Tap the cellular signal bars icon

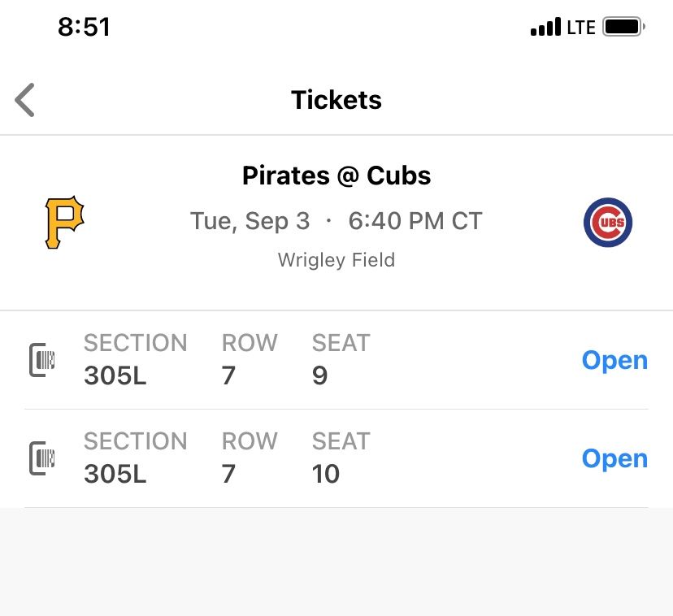click(x=545, y=28)
